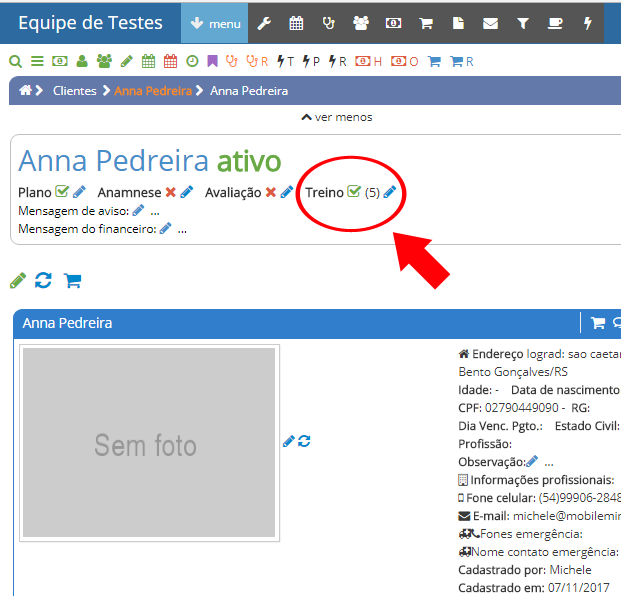Open 'Clientes' in the breadcrumb
The image size is (621, 596).
pos(74,91)
